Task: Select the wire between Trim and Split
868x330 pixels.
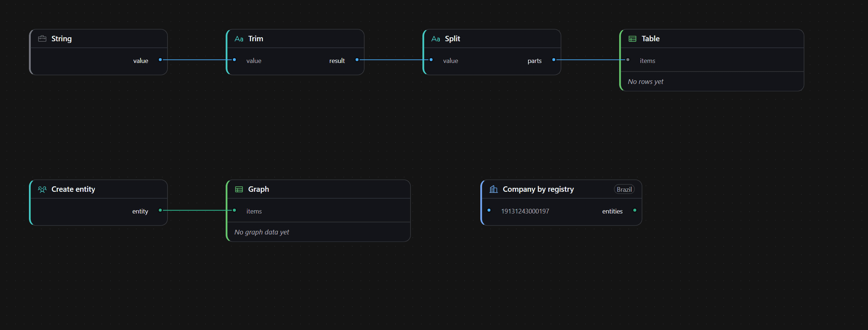Action: tap(394, 60)
